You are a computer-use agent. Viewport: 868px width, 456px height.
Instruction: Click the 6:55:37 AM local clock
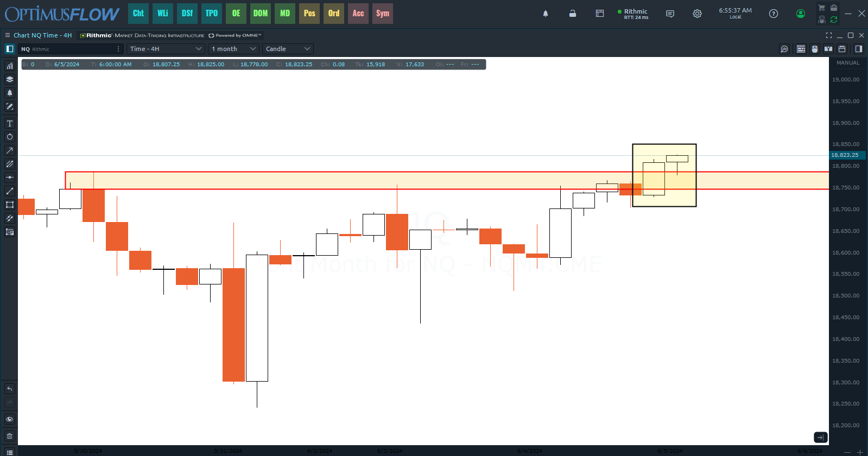[x=736, y=13]
